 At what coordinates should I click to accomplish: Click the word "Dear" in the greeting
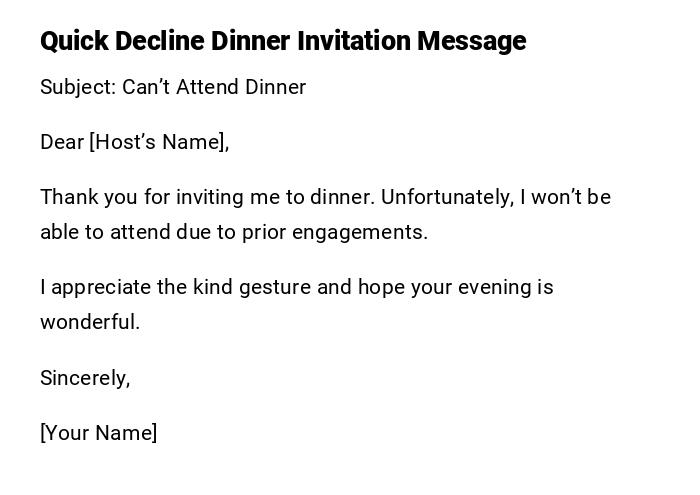[x=62, y=142]
